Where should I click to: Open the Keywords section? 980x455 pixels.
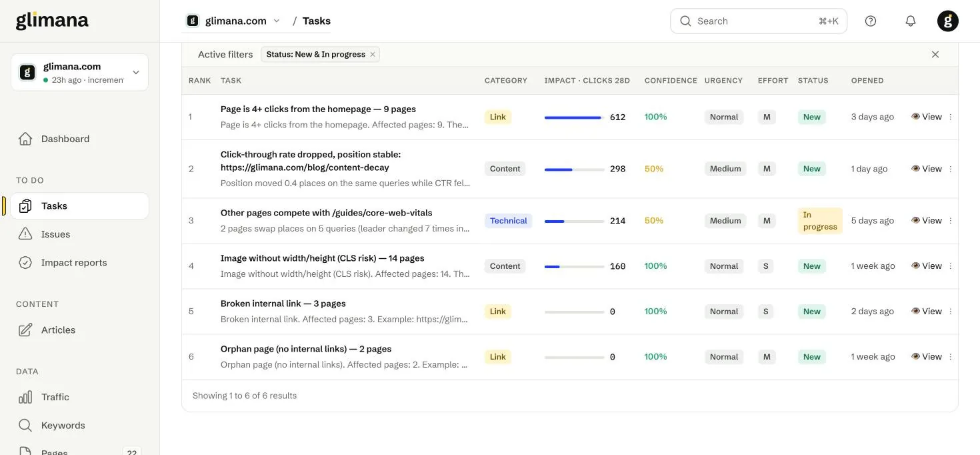79,426
